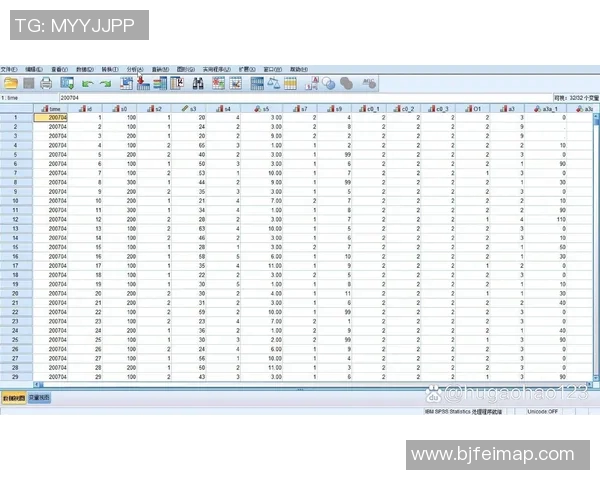Click the Weight Cases scale icon

[275, 84]
